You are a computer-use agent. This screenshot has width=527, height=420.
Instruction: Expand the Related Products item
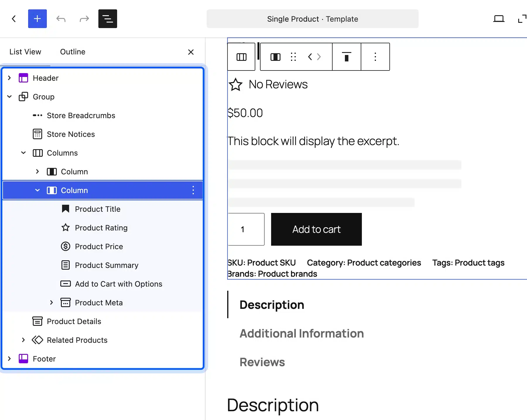coord(23,340)
